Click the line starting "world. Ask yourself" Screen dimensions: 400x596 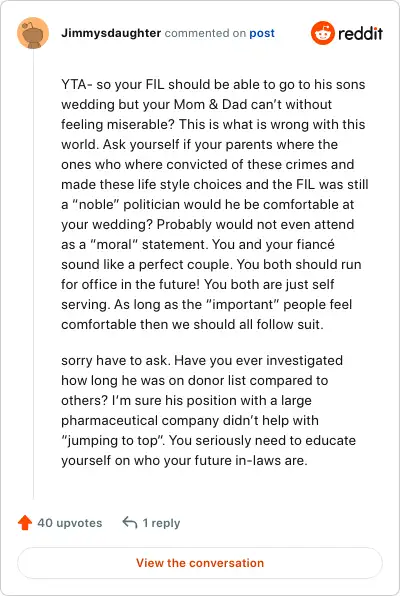click(x=199, y=144)
